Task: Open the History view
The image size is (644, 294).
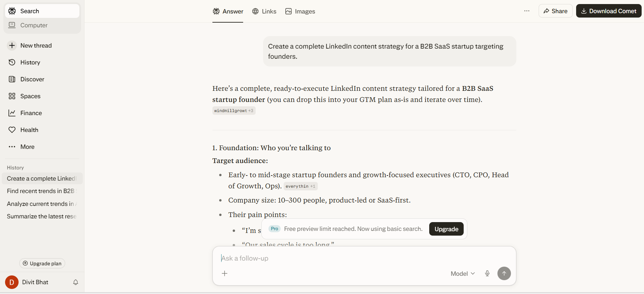Action: (x=30, y=62)
